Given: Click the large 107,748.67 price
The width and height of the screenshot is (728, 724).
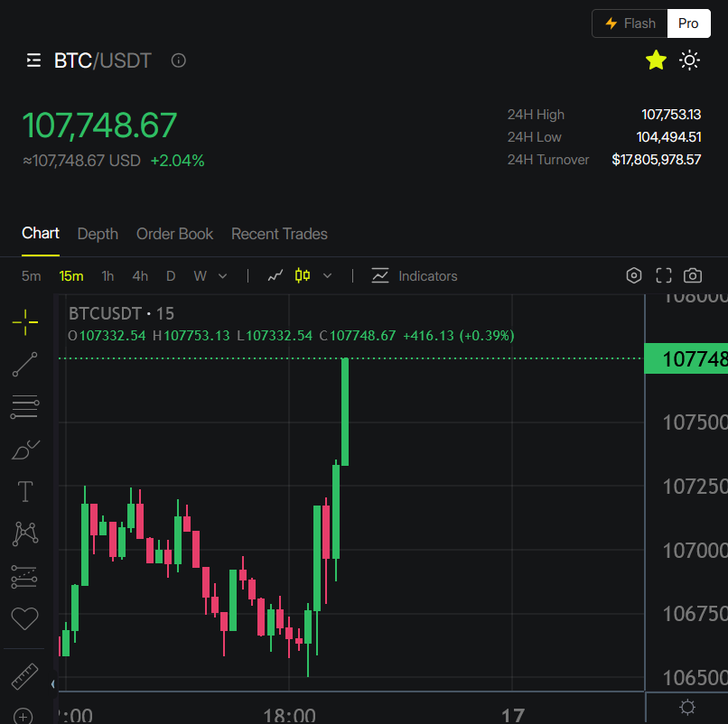Looking at the screenshot, I should pyautogui.click(x=100, y=125).
